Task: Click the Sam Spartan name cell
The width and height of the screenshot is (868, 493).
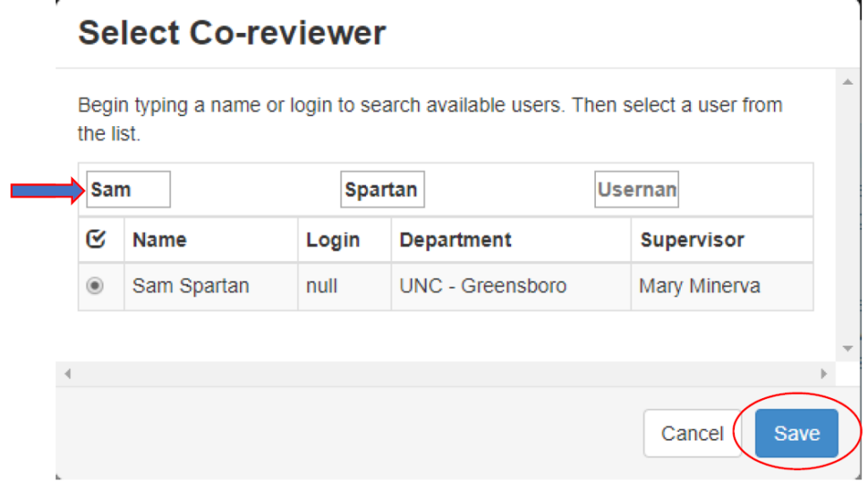Action: coord(191,286)
